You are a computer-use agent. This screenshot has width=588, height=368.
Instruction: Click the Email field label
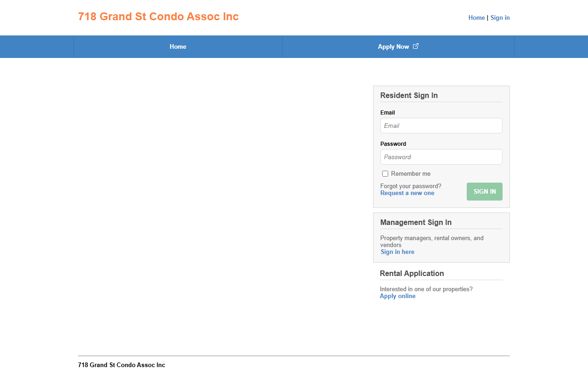click(387, 113)
